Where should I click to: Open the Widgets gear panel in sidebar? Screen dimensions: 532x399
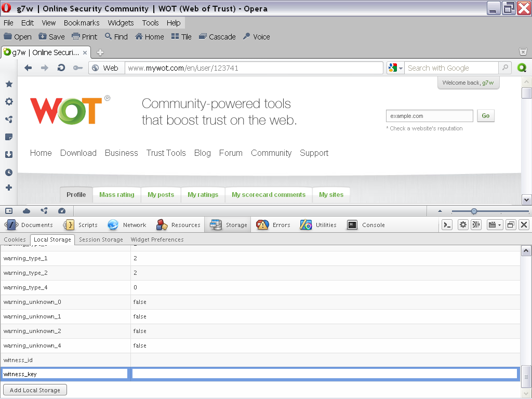pyautogui.click(x=9, y=101)
